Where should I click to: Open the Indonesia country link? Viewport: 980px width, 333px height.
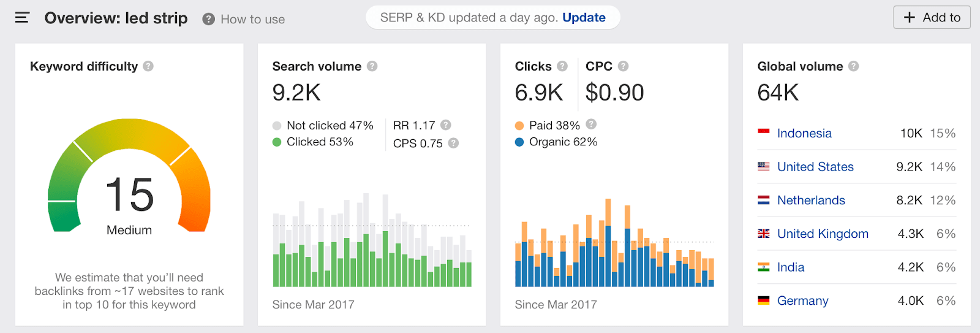pos(804,133)
